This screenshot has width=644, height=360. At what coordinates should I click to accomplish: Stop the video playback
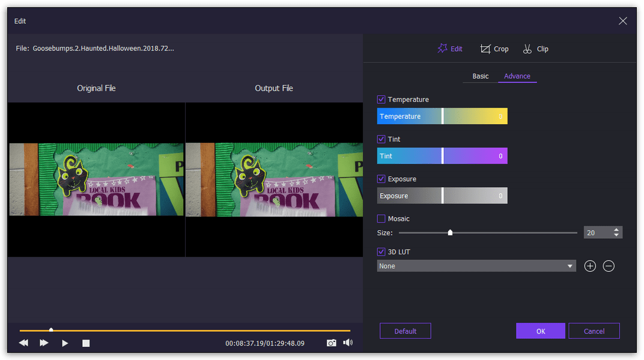[x=86, y=343]
